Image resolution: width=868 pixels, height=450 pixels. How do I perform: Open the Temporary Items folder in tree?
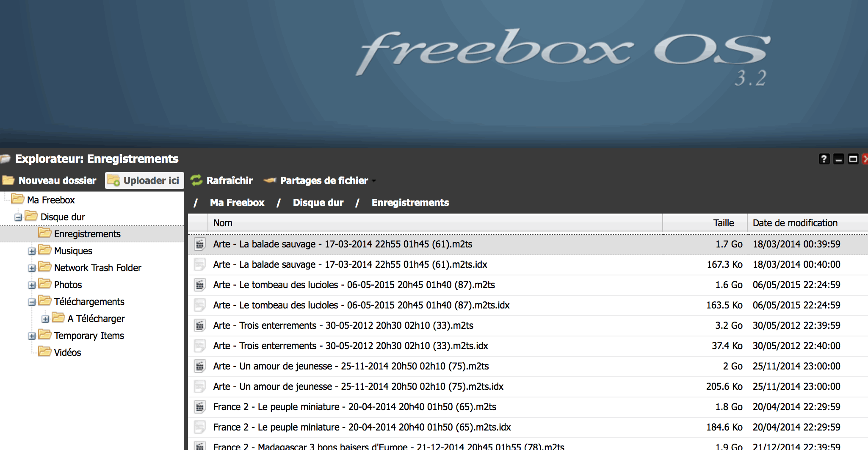89,336
